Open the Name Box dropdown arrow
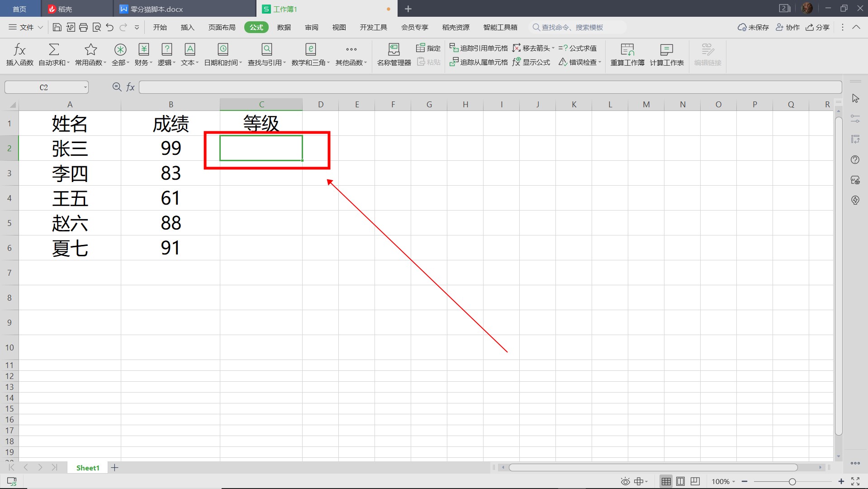This screenshot has height=489, width=868. tap(85, 87)
